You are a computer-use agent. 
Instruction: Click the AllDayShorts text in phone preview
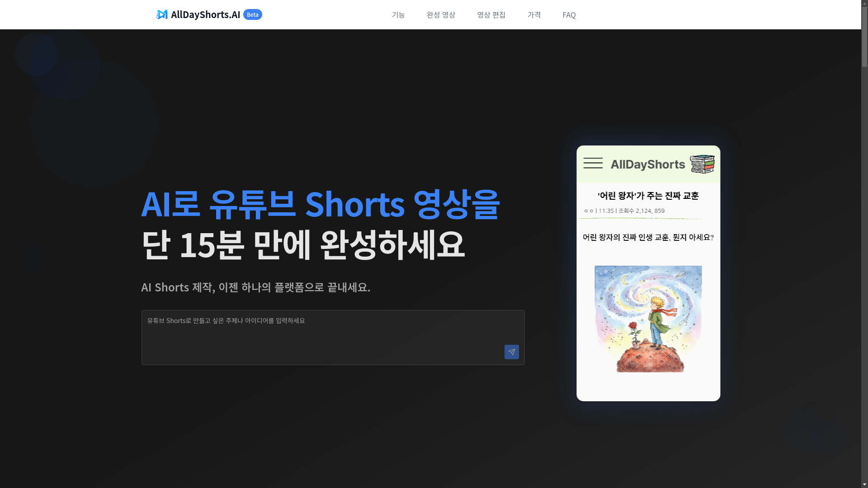click(647, 164)
